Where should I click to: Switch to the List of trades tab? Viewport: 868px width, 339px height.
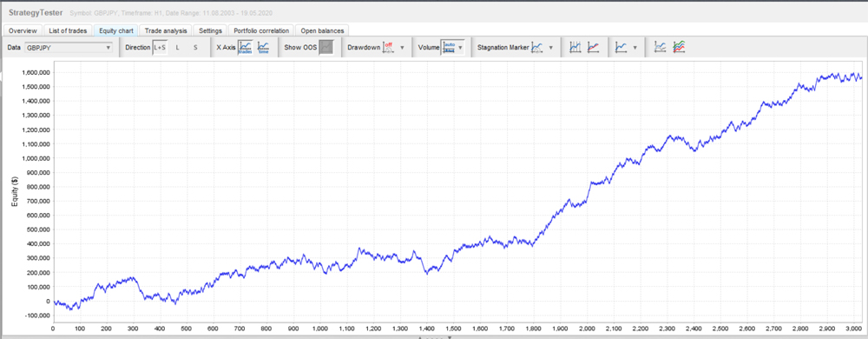click(x=69, y=31)
